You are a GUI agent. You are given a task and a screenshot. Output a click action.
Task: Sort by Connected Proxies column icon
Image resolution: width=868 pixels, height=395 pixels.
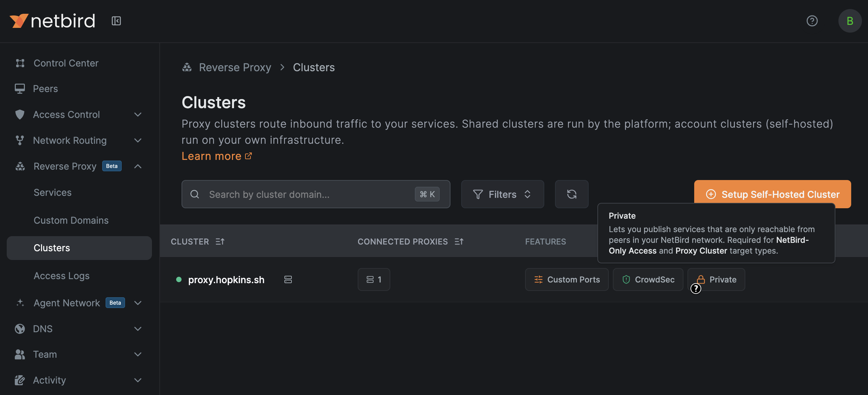[459, 242]
